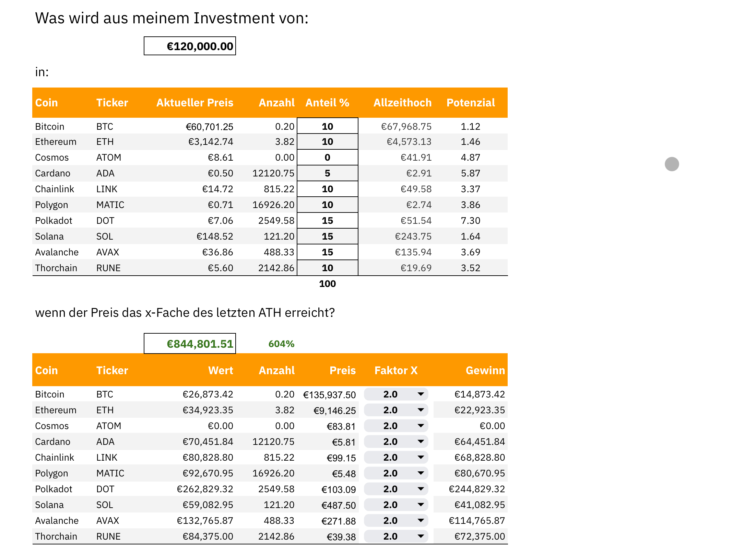Click the MATIC ticker in upper table

pos(110,205)
